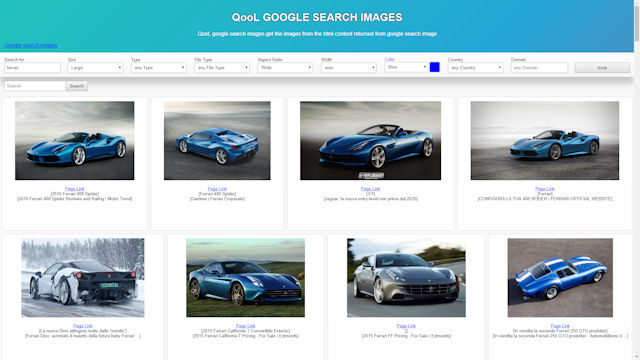The height and width of the screenshot is (360, 640).
Task: Open Page Link under the Jaguar entry-level image
Action: click(370, 189)
